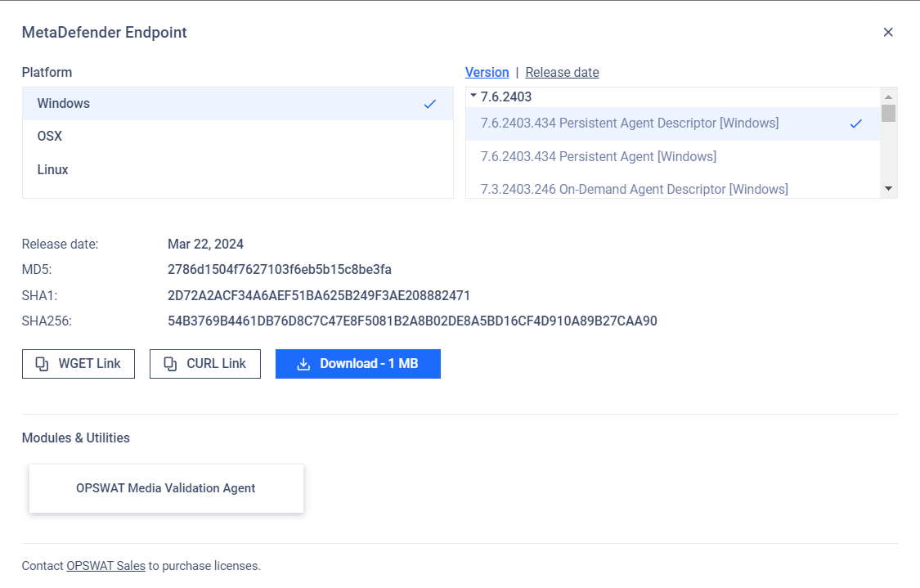Image resolution: width=920 pixels, height=588 pixels.
Task: Select 7.6.2403.434 Persistent Agent Descriptor [Windows]
Action: (x=673, y=123)
